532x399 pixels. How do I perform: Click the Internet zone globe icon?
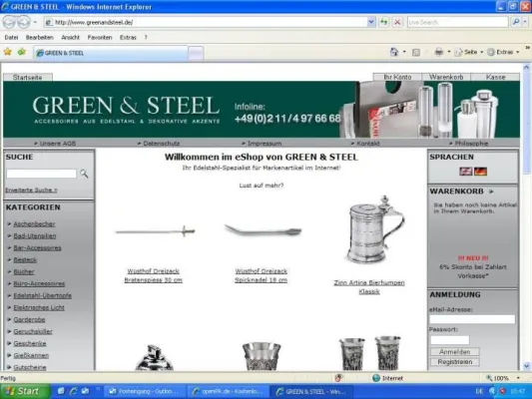[376, 378]
